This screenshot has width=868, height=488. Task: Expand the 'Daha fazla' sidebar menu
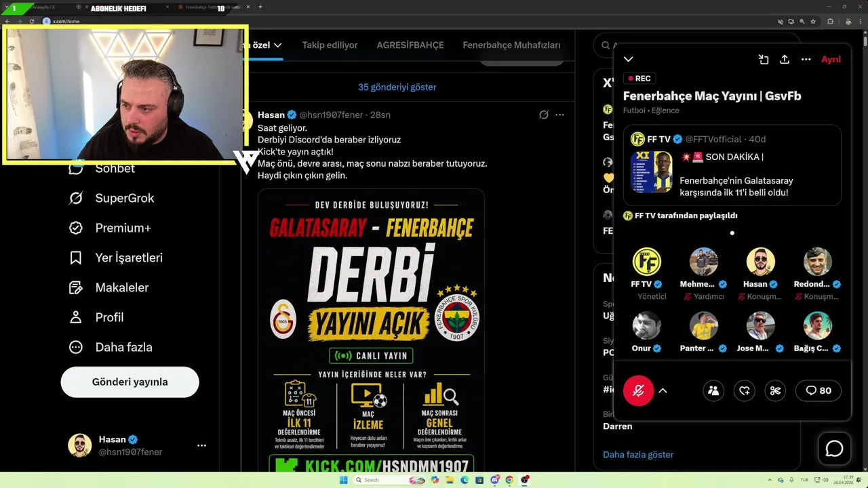(x=111, y=347)
